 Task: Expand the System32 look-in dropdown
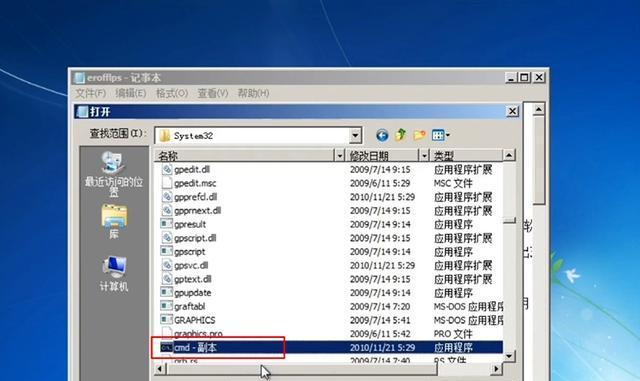pyautogui.click(x=355, y=135)
